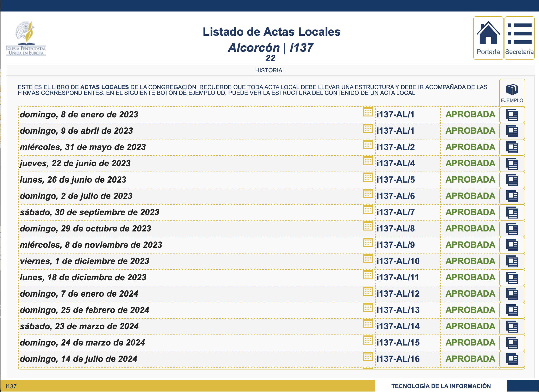539x392 pixels.
Task: Open document icon for i137-AL/12
Action: point(512,294)
